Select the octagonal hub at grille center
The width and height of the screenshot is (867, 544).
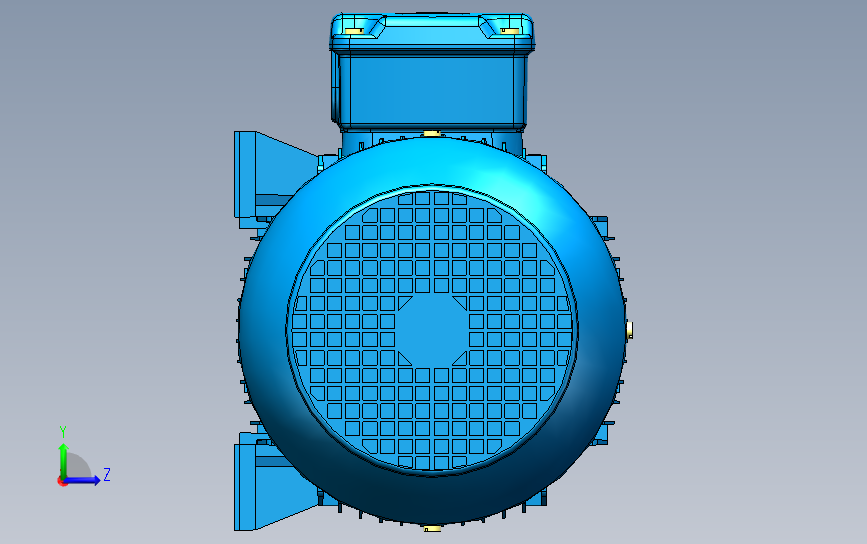click(x=432, y=331)
